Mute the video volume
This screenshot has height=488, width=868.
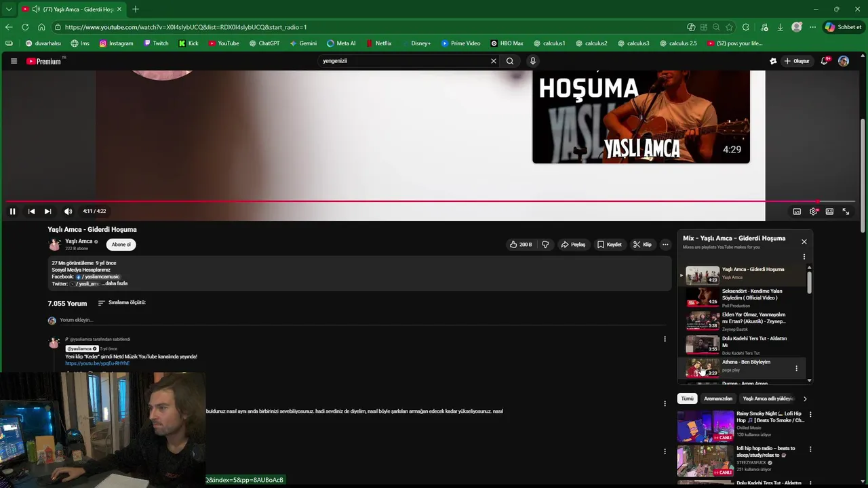coord(68,211)
